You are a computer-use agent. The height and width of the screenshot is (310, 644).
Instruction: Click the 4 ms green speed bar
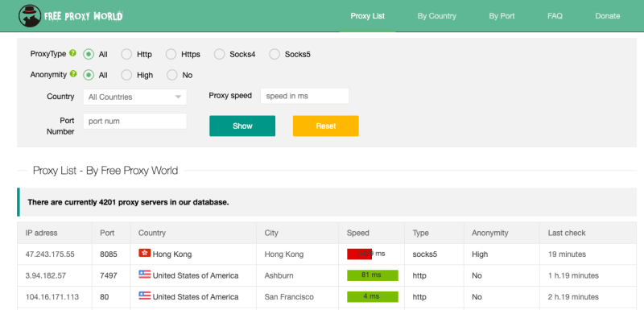coord(373,296)
